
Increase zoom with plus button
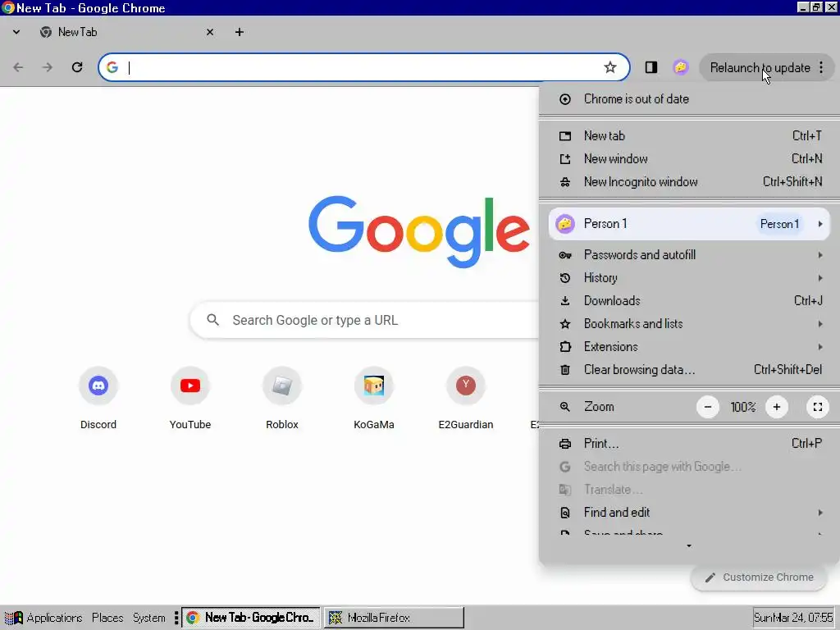776,407
